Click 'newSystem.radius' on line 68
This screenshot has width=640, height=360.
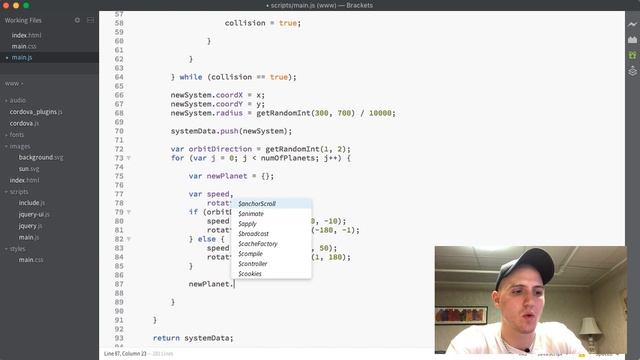click(x=207, y=113)
